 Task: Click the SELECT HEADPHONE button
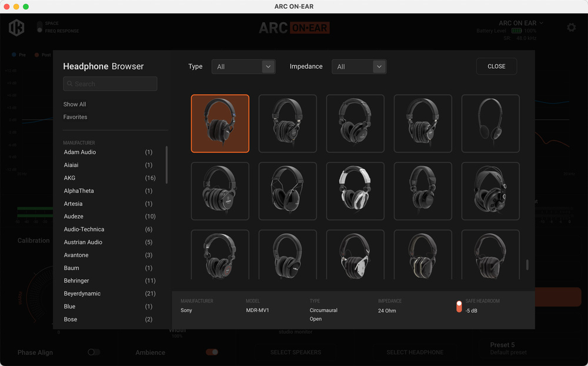[x=415, y=352]
